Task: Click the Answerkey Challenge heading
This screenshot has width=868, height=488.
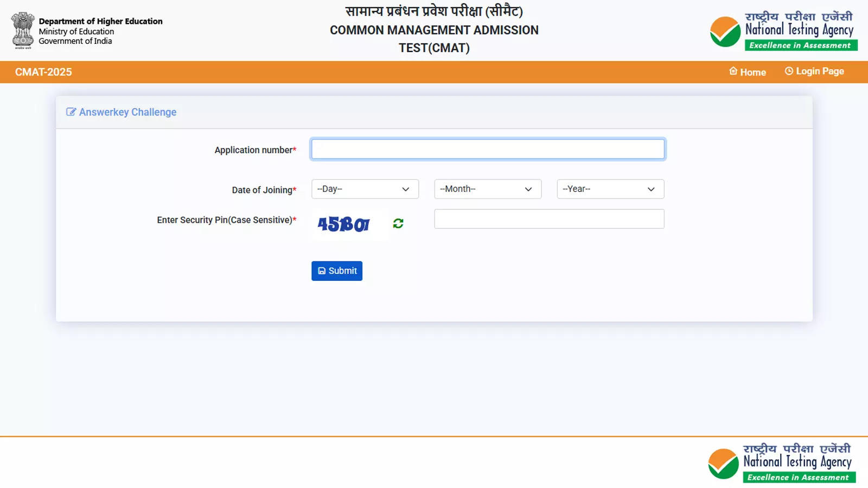Action: tap(128, 112)
